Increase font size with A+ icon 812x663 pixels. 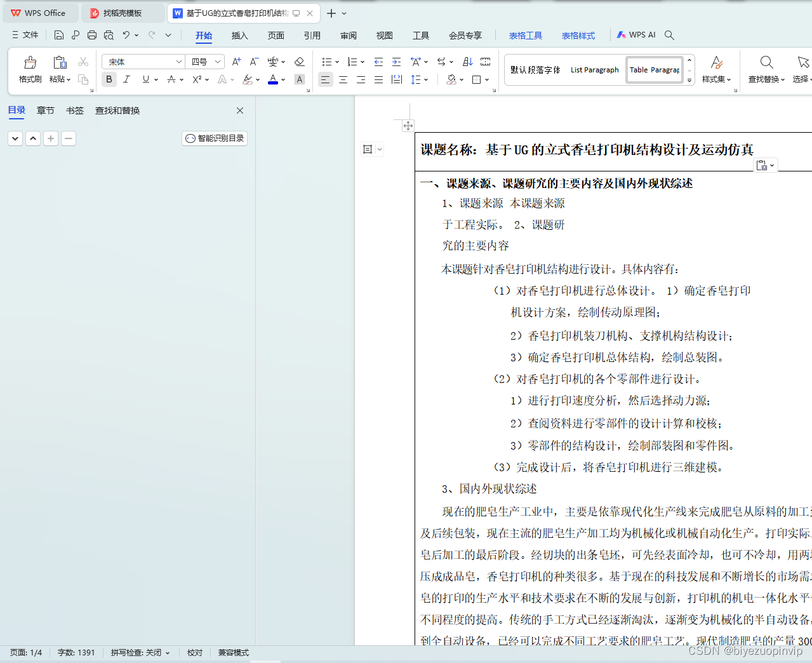point(236,62)
